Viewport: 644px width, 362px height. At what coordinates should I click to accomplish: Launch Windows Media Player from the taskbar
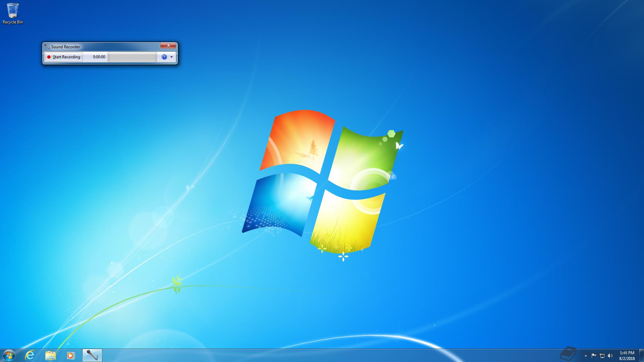(x=70, y=355)
